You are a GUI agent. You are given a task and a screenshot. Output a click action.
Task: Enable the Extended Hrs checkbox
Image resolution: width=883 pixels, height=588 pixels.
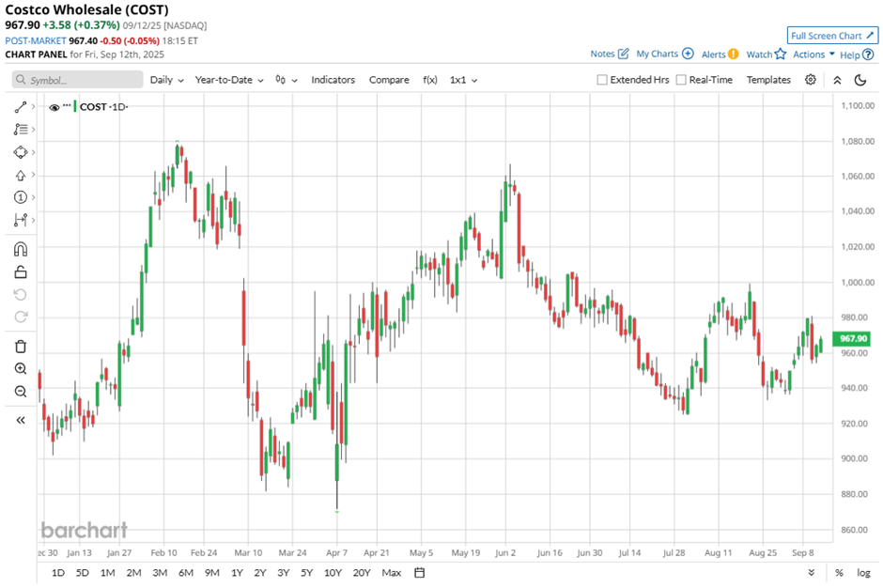602,80
